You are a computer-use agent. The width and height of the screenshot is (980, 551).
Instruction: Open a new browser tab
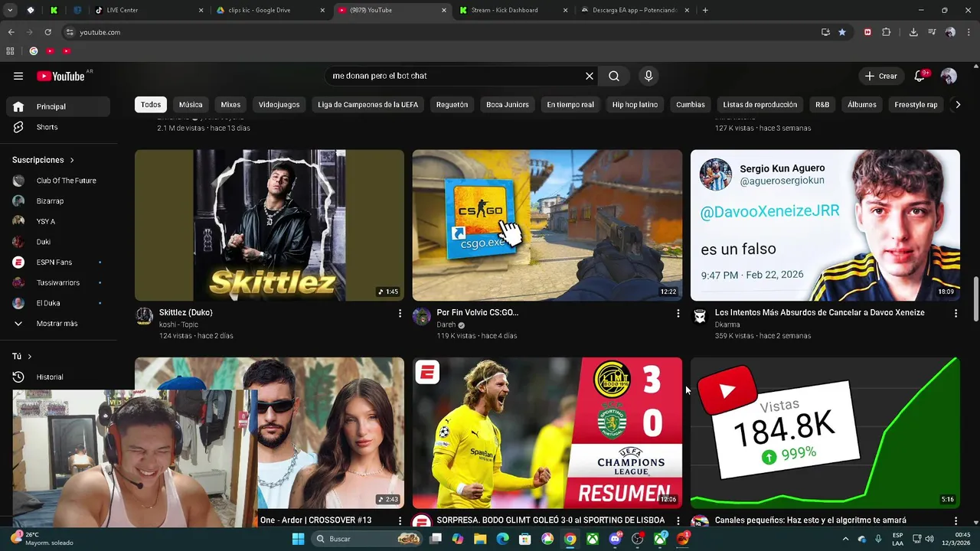point(705,10)
